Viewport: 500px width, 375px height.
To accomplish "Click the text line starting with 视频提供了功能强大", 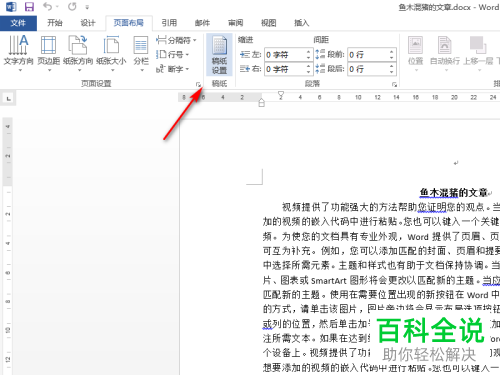I will [391, 207].
